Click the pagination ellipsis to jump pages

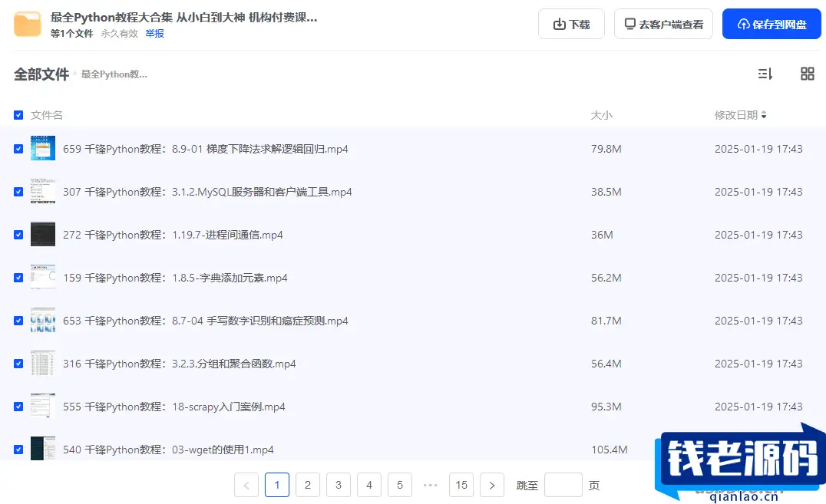[431, 485]
